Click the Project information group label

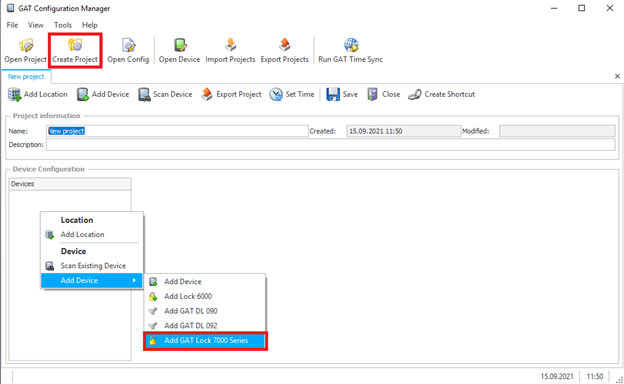click(47, 116)
